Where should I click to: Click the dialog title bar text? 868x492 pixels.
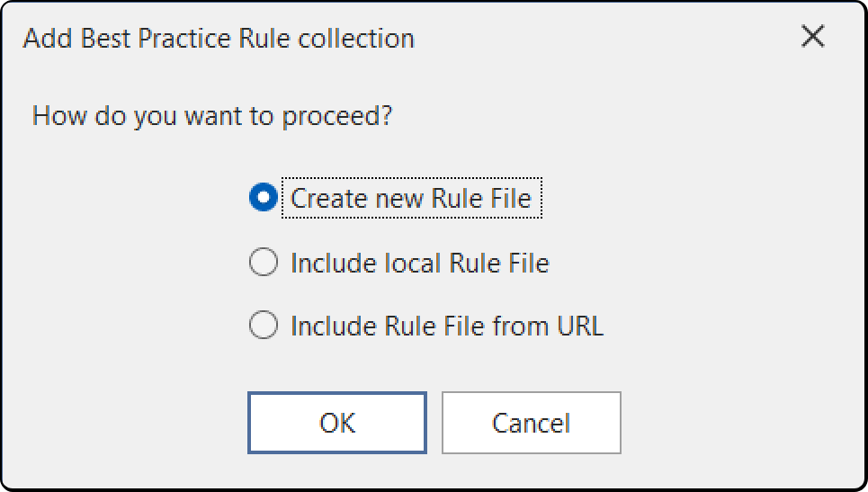[219, 39]
